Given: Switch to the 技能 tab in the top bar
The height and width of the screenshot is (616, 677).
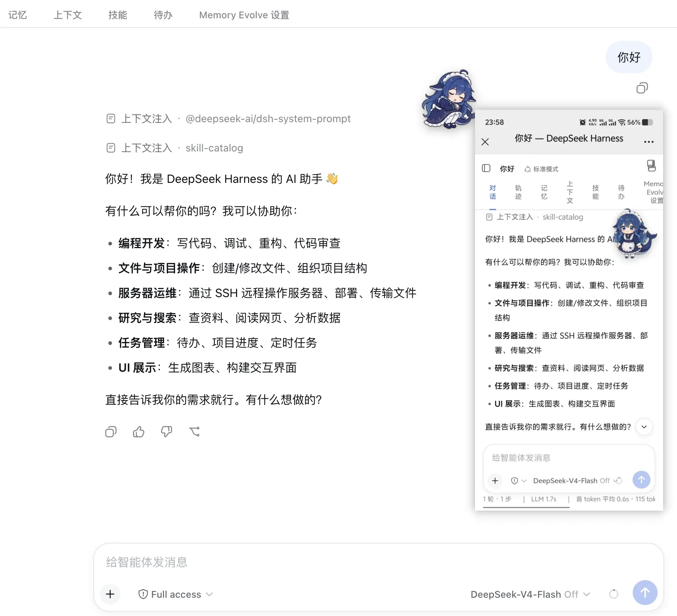Looking at the screenshot, I should coord(117,15).
